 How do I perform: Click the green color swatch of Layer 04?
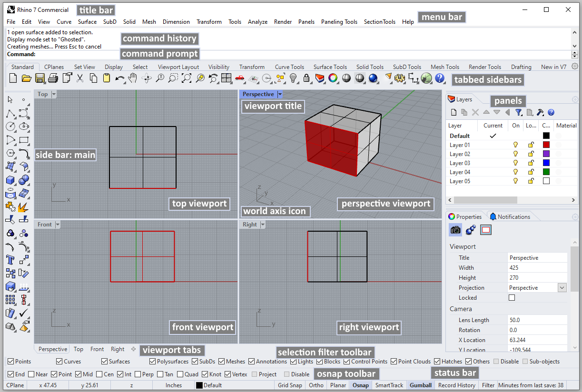click(x=546, y=172)
